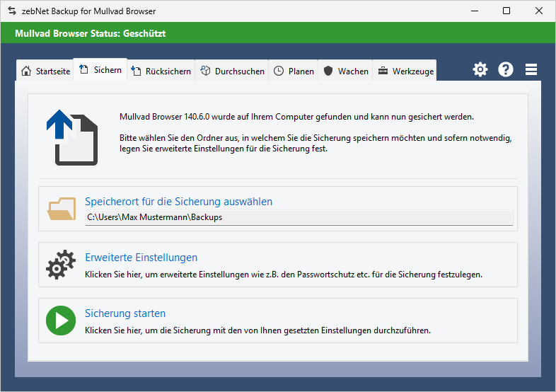
Task: Open the hamburger menu icon
Action: [x=531, y=69]
